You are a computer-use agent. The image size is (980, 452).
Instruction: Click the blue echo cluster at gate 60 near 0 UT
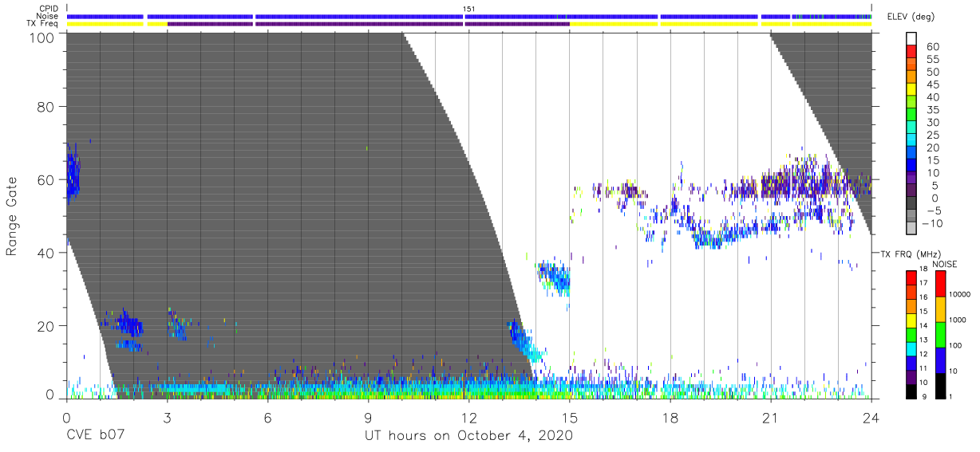[73, 178]
